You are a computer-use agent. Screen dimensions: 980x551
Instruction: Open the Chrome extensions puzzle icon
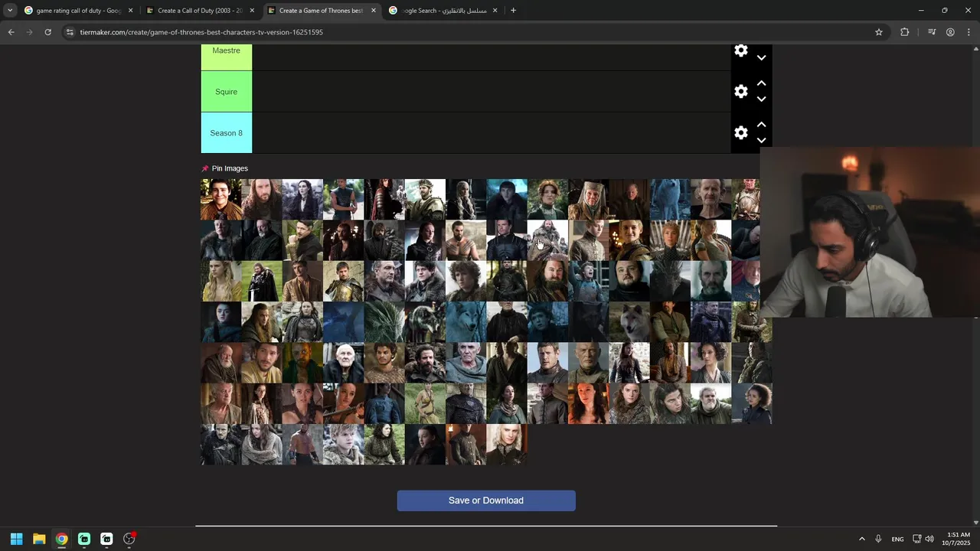pyautogui.click(x=905, y=32)
